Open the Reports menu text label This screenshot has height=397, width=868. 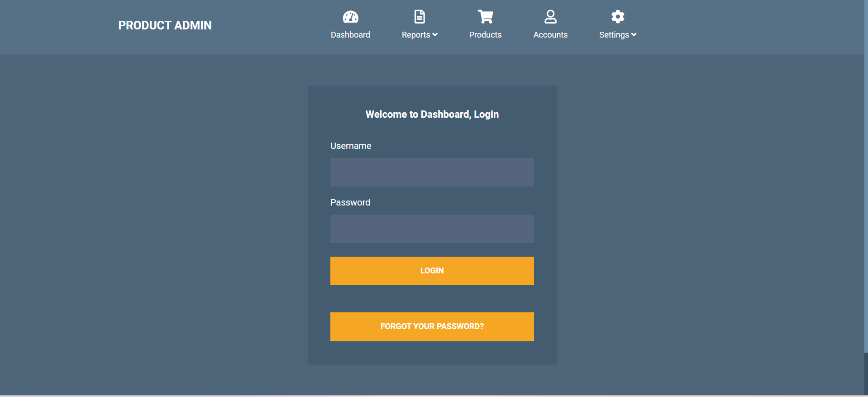pyautogui.click(x=415, y=35)
